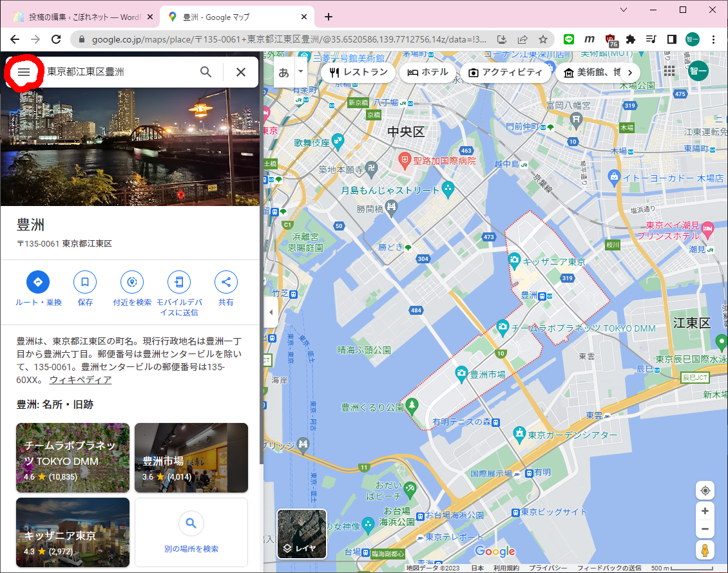728x573 pixels.
Task: Click the ルート・乗換 directions icon
Action: [x=38, y=282]
